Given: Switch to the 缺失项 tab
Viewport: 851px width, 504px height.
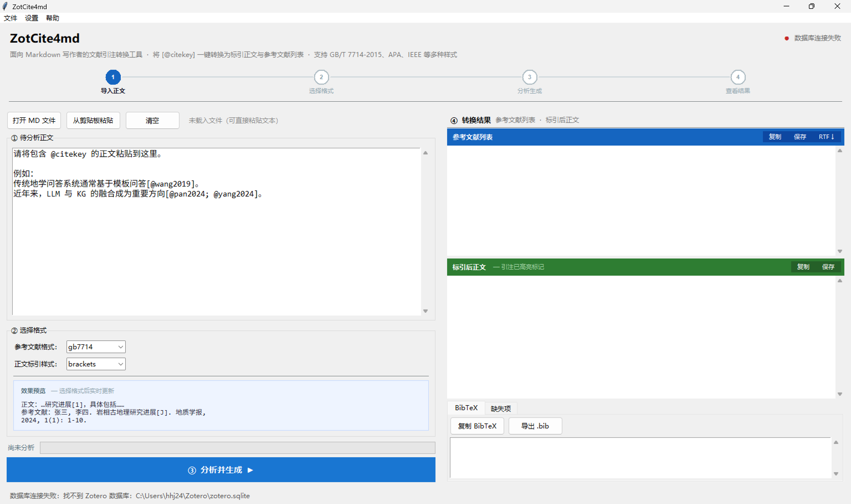Looking at the screenshot, I should 501,409.
